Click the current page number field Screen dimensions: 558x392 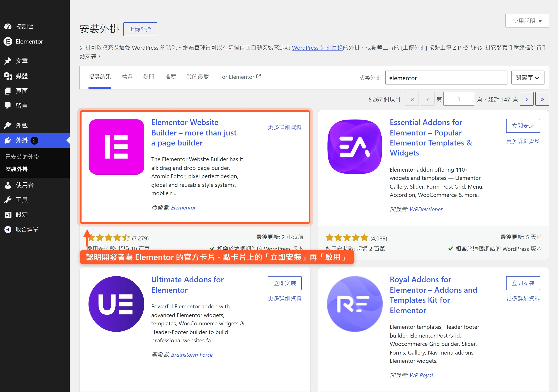[459, 99]
